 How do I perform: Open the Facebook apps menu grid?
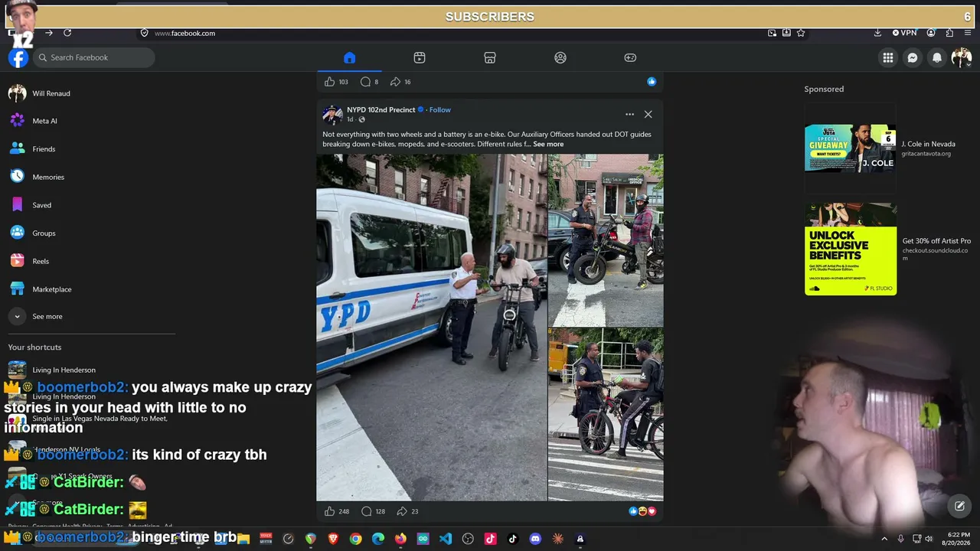(x=888, y=57)
